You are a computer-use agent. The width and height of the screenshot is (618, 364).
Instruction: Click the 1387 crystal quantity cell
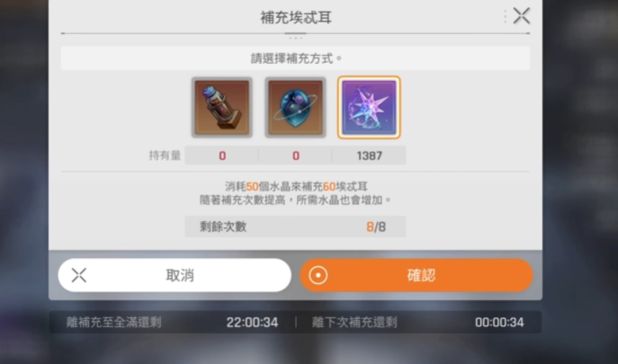tap(370, 155)
